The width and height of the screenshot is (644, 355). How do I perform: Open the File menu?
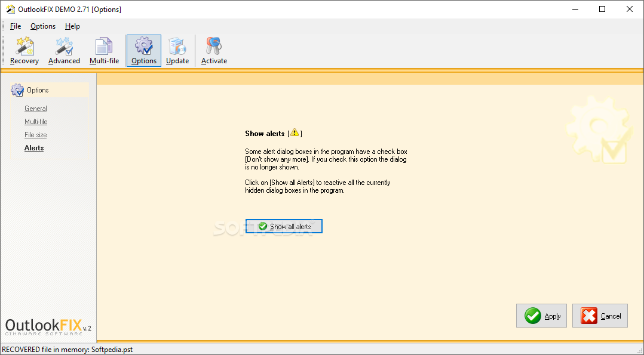[x=16, y=26]
